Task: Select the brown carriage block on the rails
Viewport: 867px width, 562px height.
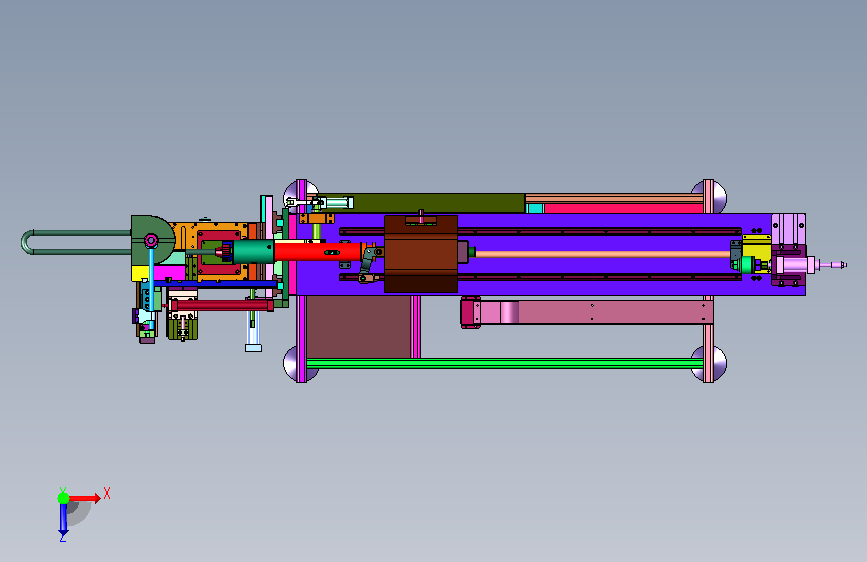Action: tap(421, 254)
